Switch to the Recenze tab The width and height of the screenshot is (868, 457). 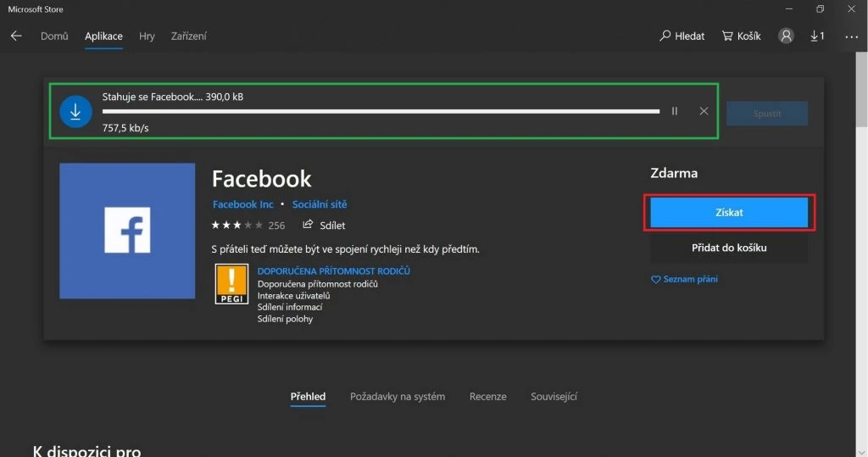(487, 397)
